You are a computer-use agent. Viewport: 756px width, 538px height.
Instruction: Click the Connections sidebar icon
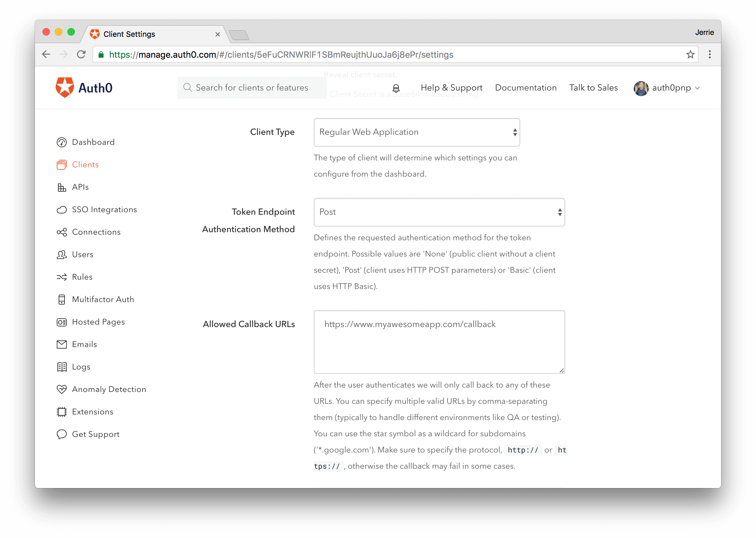click(x=61, y=232)
